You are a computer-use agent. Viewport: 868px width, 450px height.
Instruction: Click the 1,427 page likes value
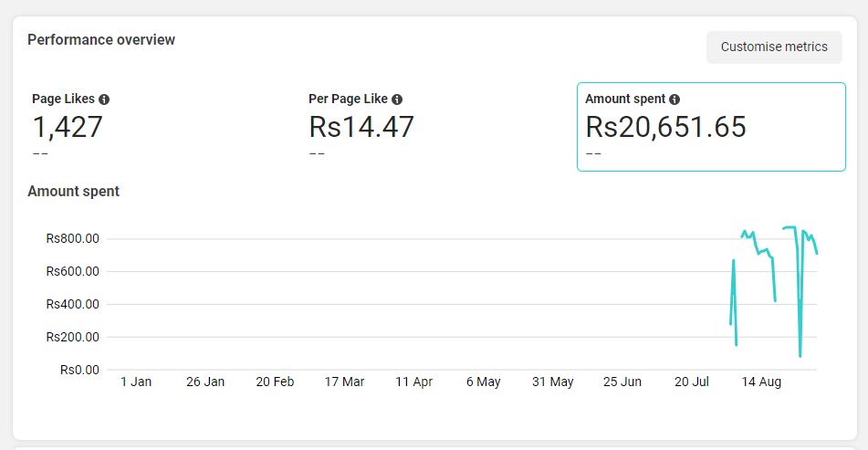tap(68, 127)
